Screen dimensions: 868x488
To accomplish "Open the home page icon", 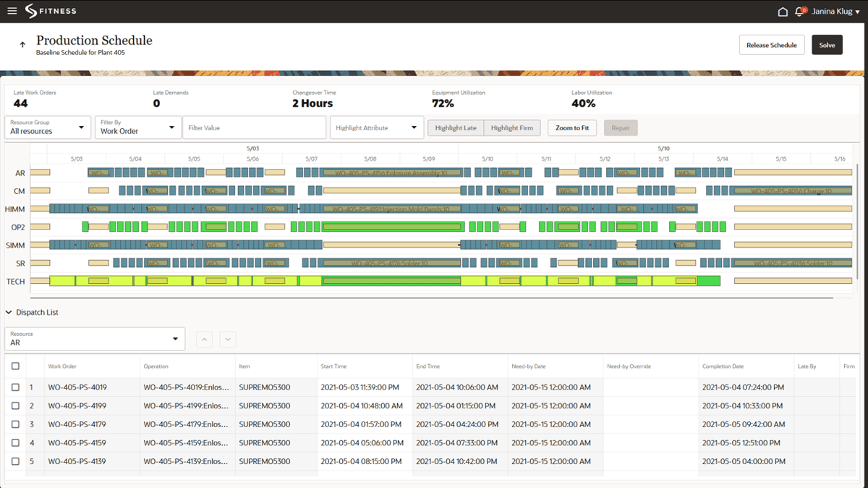I will click(x=783, y=11).
